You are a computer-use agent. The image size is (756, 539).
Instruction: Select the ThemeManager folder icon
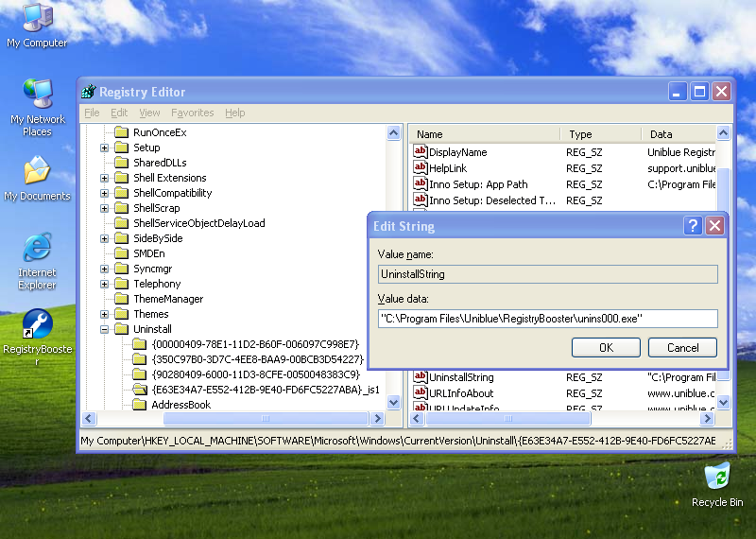coord(122,299)
